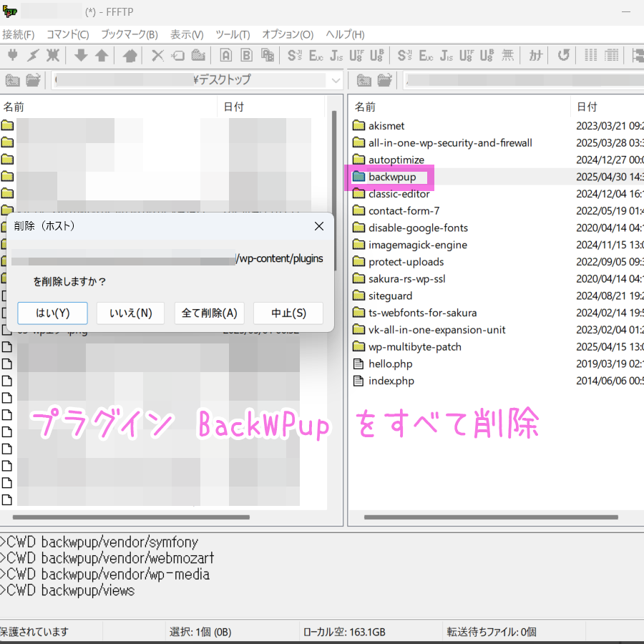Click the local pane 名前 column header
644x644 pixels.
(109, 107)
